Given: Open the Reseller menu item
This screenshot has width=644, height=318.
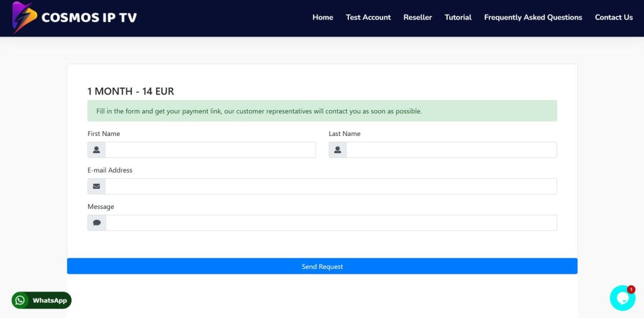Looking at the screenshot, I should [418, 17].
